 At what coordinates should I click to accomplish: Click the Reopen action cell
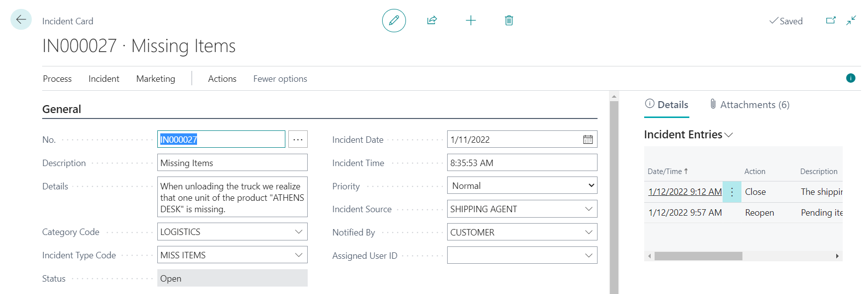759,213
